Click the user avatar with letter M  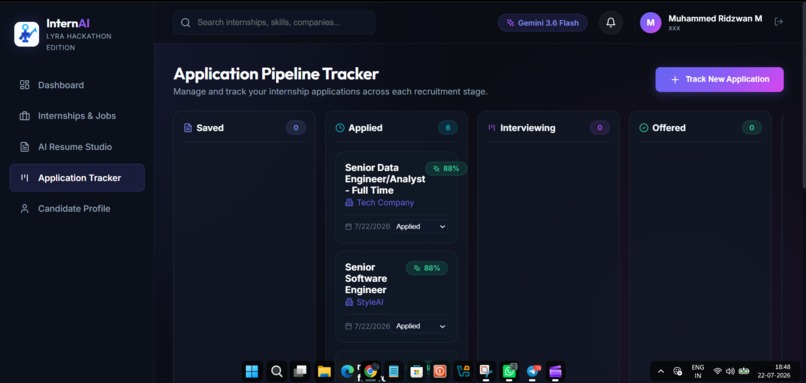click(650, 23)
